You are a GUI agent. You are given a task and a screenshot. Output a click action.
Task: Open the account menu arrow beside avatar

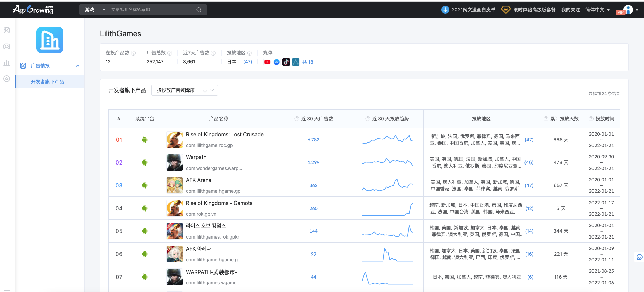pos(637,10)
